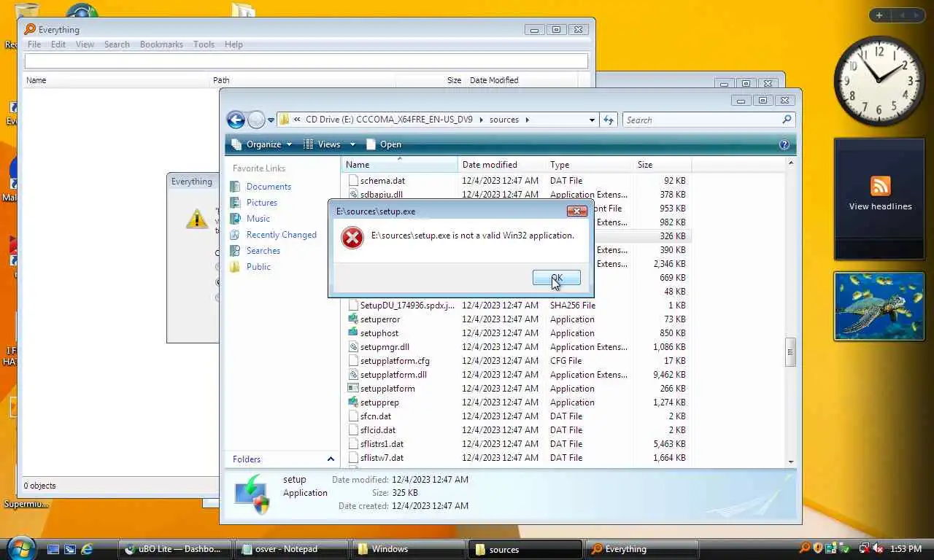This screenshot has width=934, height=560.
Task: Click the arrow after the sources breadcrumb
Action: tap(527, 120)
